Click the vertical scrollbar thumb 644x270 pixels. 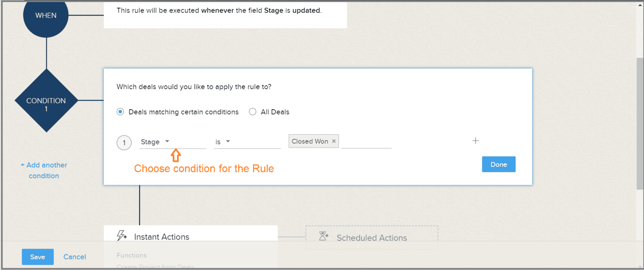[x=640, y=124]
